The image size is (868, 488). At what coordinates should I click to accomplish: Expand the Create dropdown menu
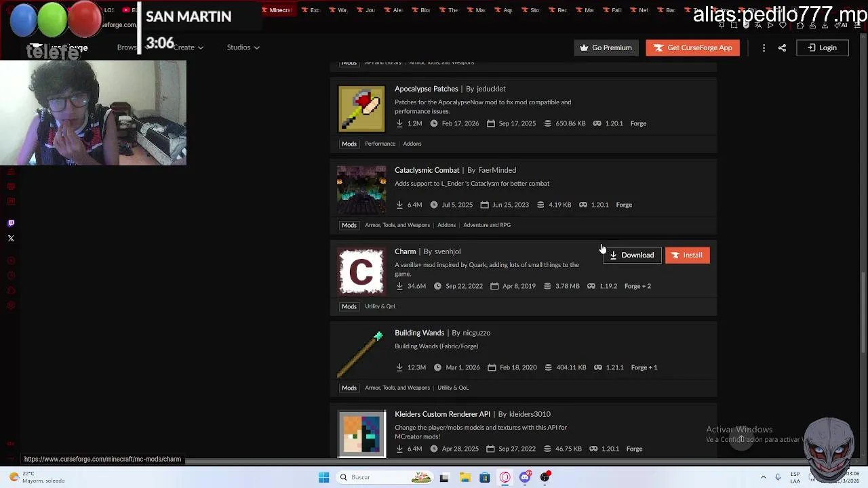coord(188,47)
